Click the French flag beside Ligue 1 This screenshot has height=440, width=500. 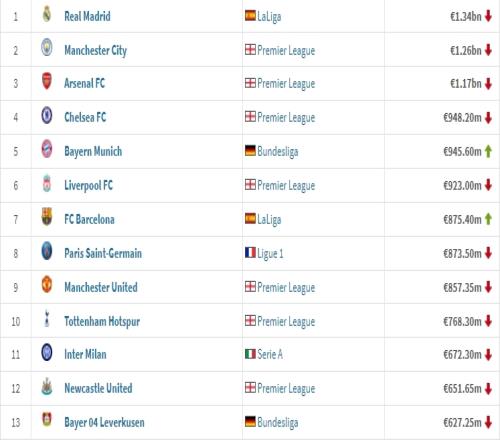coord(250,252)
